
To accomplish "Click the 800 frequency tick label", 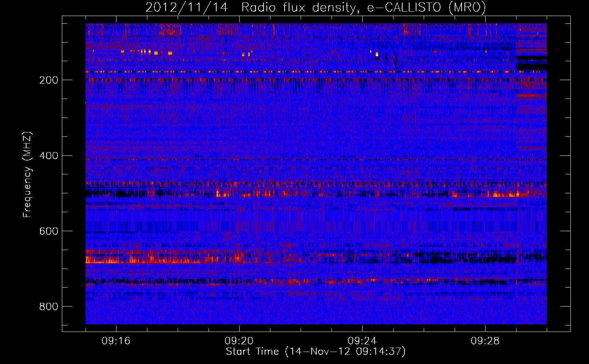I will [x=48, y=306].
